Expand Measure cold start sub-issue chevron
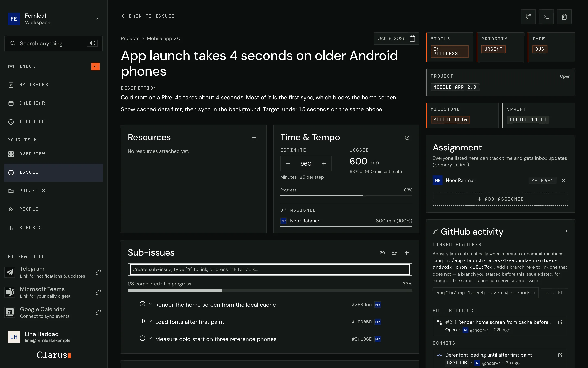 click(x=150, y=338)
